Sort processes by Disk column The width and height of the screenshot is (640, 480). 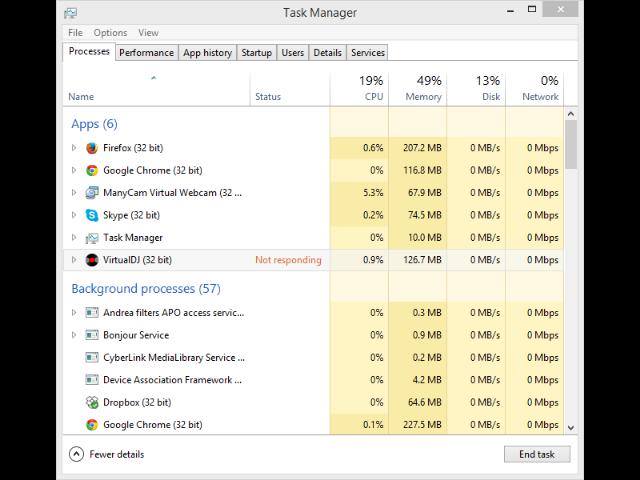click(x=476, y=89)
